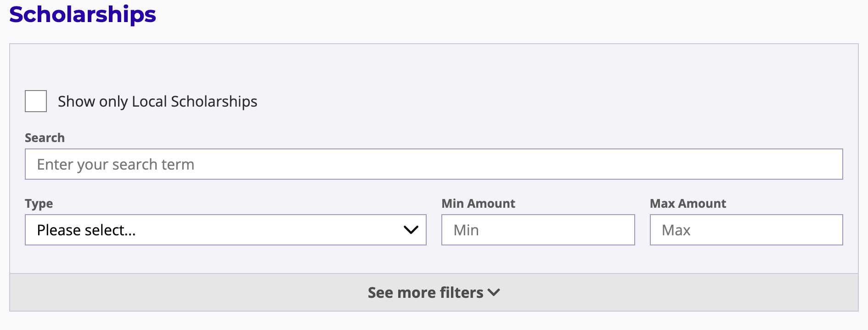Click the "Search" field label
The height and width of the screenshot is (330, 868).
coord(45,138)
